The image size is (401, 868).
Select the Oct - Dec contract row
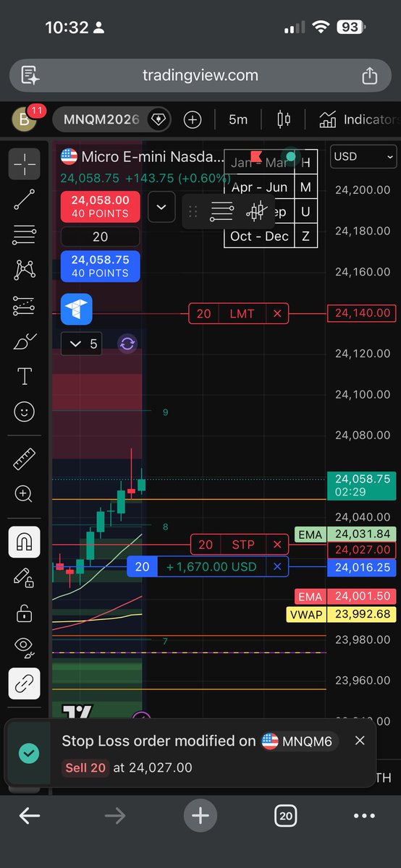point(270,237)
